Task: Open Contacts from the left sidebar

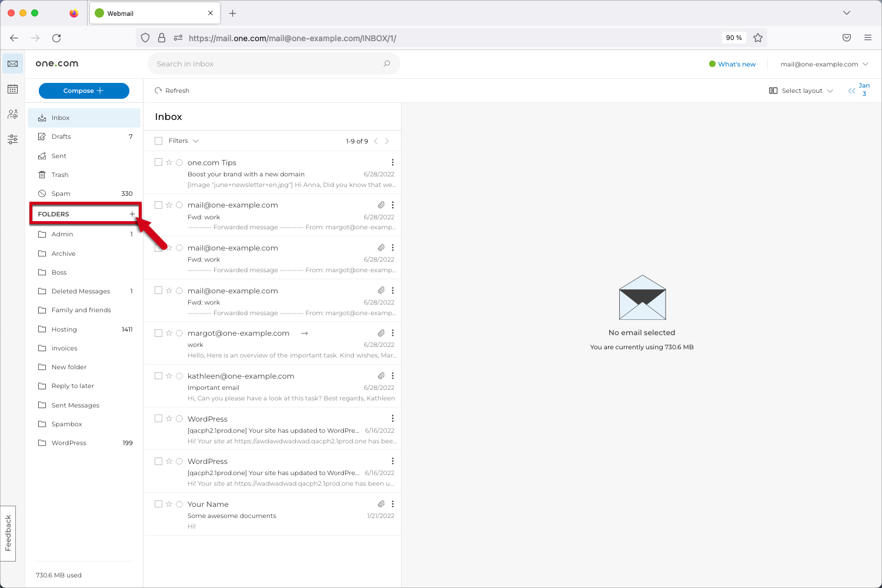Action: pos(12,114)
